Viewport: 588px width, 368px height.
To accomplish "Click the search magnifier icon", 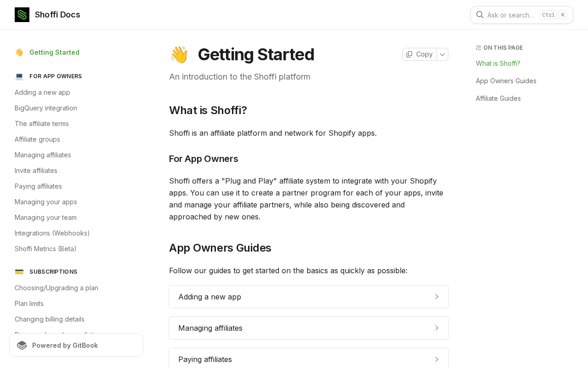I will coord(480,15).
